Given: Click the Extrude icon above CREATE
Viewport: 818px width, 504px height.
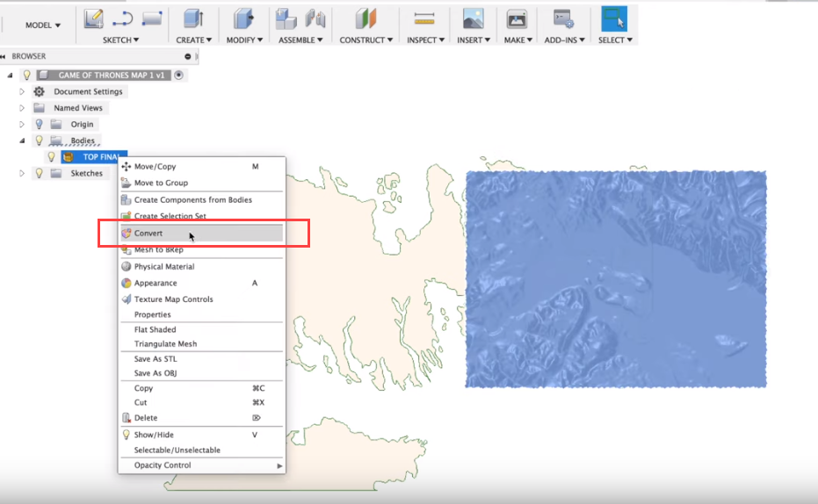Looking at the screenshot, I should click(193, 18).
